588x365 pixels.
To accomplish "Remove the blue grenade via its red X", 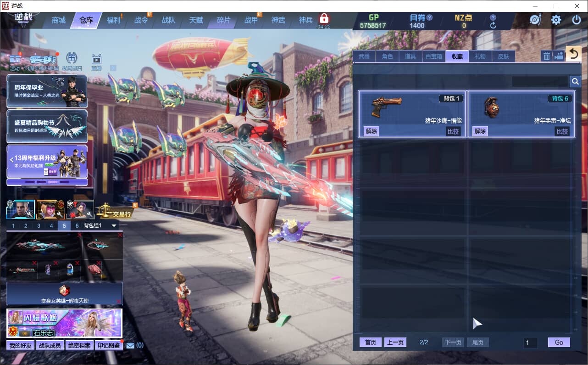I will (78, 263).
